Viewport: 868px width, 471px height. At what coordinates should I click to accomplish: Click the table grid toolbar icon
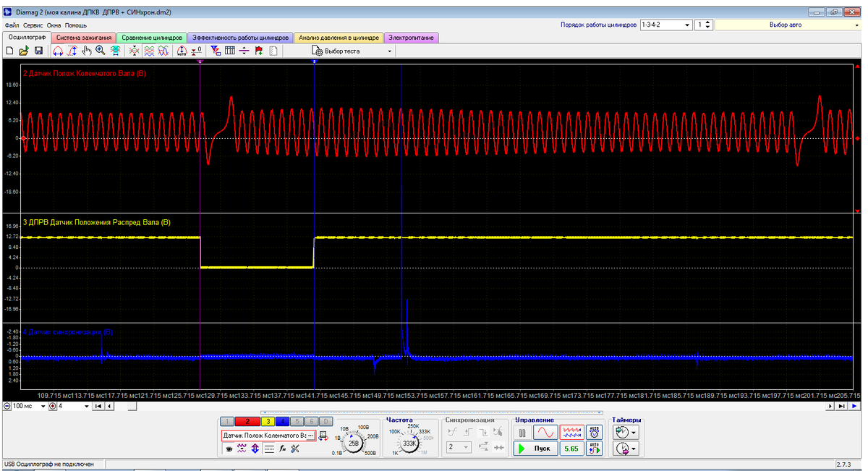click(230, 51)
